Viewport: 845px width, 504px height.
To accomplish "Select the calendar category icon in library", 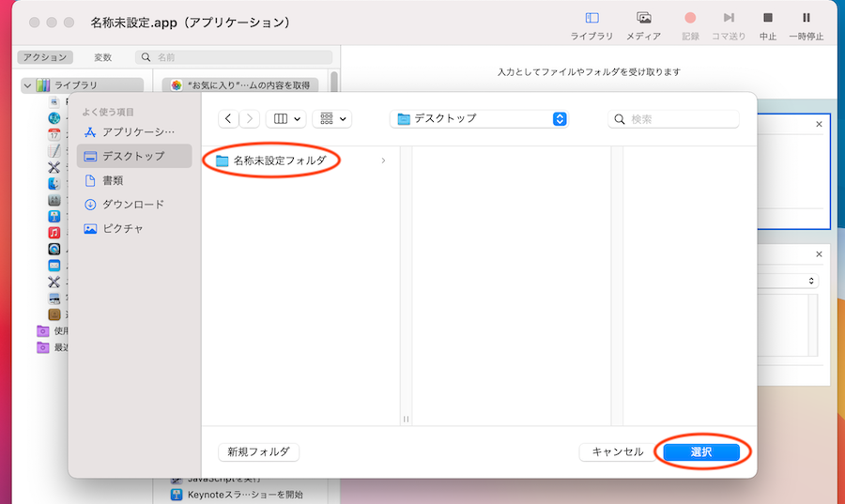I will (x=54, y=134).
